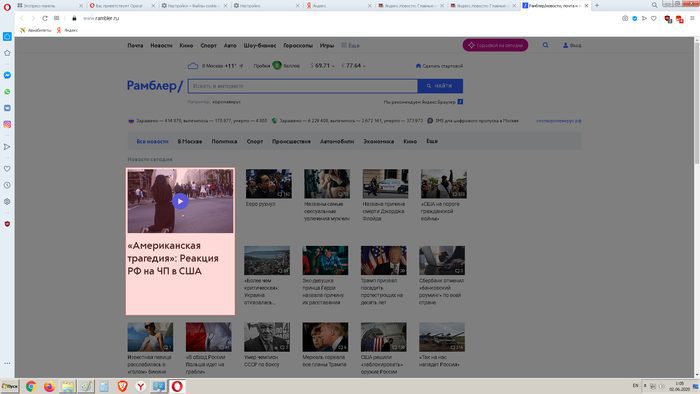The image size is (700, 394).
Task: Open the sidebar three-dots setup menu
Action: tap(7, 363)
